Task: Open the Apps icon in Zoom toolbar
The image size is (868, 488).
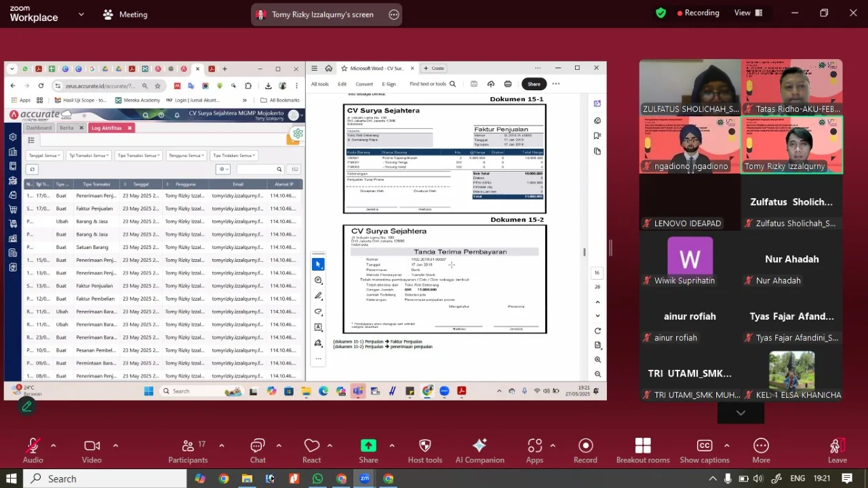Action: (534, 450)
